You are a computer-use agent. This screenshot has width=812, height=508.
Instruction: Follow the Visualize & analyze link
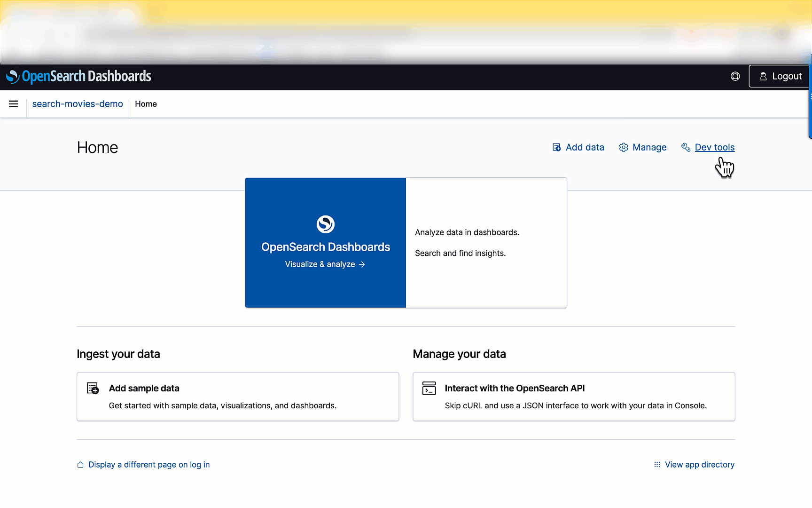pyautogui.click(x=325, y=264)
